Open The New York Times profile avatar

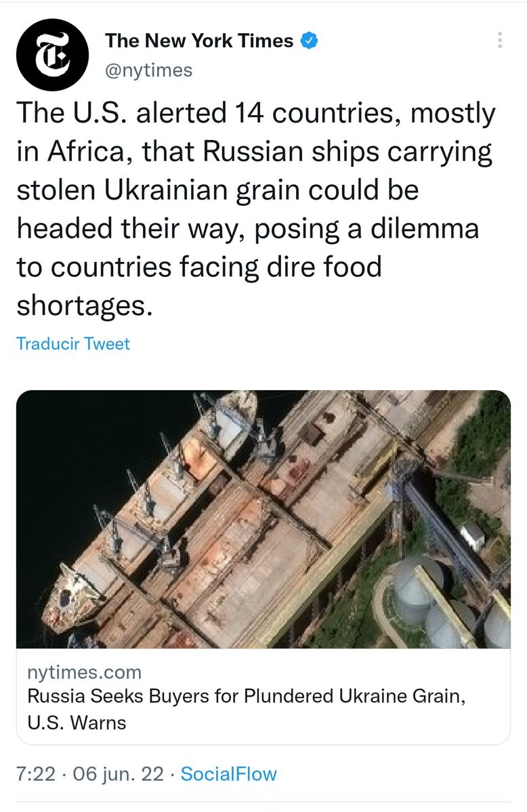53,55
